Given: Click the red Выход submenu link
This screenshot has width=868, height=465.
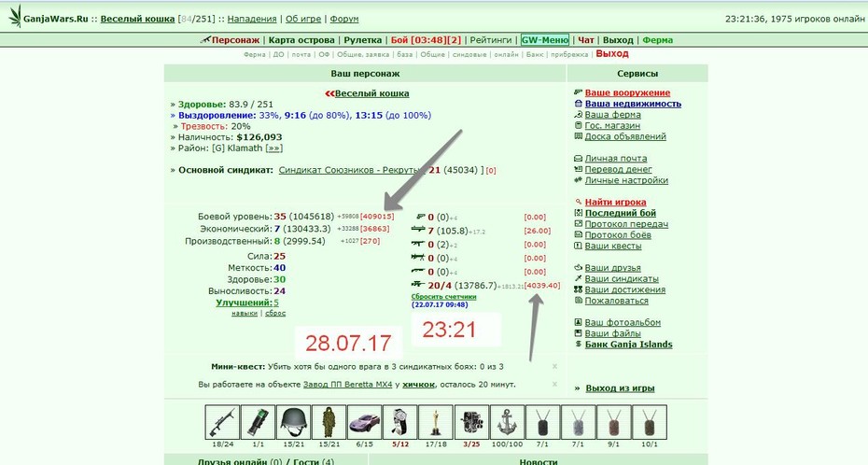Looking at the screenshot, I should pyautogui.click(x=612, y=54).
